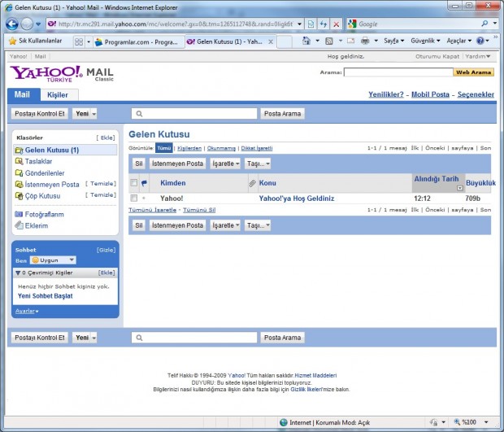This screenshot has width=504, height=432.
Task: Click the Çöp Kutusu trash icon
Action: click(x=19, y=196)
